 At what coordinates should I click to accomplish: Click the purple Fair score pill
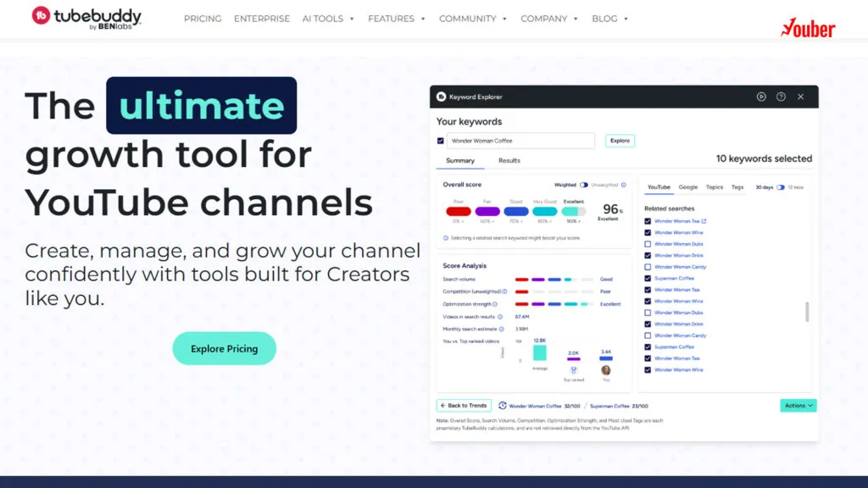click(487, 211)
